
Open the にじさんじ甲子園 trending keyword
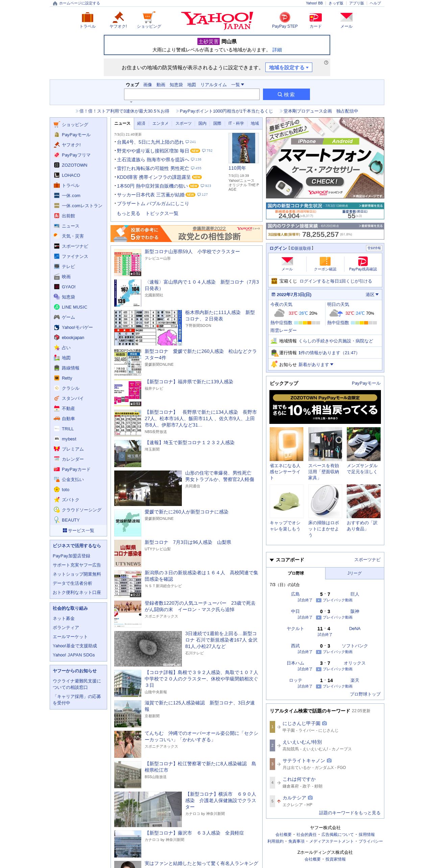(x=301, y=723)
